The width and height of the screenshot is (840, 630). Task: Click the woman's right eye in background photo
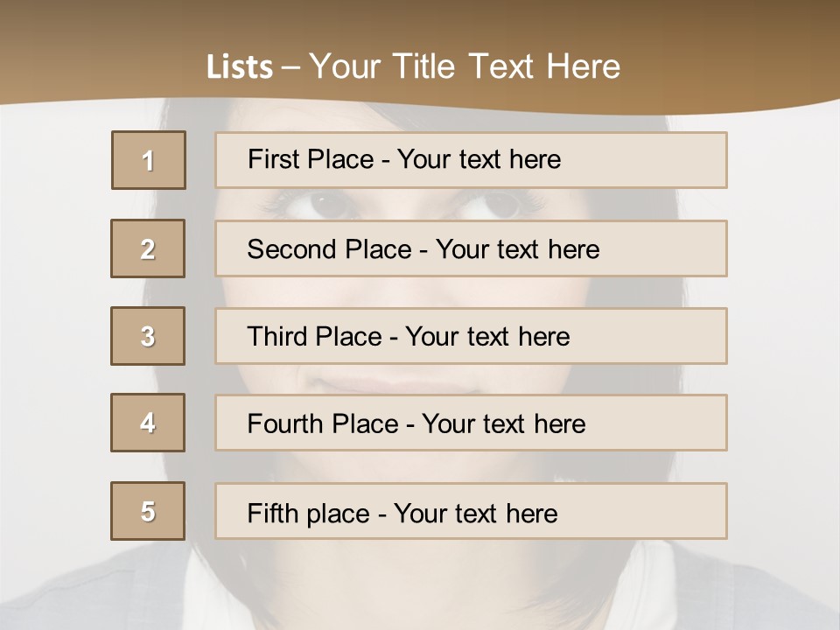point(500,206)
